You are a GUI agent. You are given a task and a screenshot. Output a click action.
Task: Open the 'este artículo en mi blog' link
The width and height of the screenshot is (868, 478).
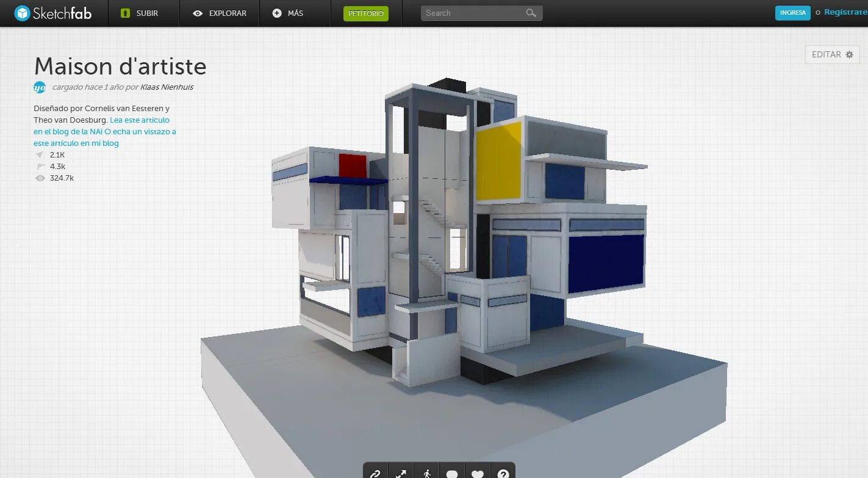coord(76,143)
